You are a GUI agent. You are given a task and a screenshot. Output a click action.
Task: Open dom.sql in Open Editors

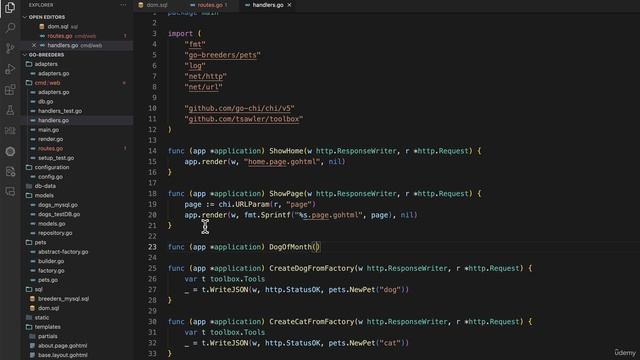58,27
